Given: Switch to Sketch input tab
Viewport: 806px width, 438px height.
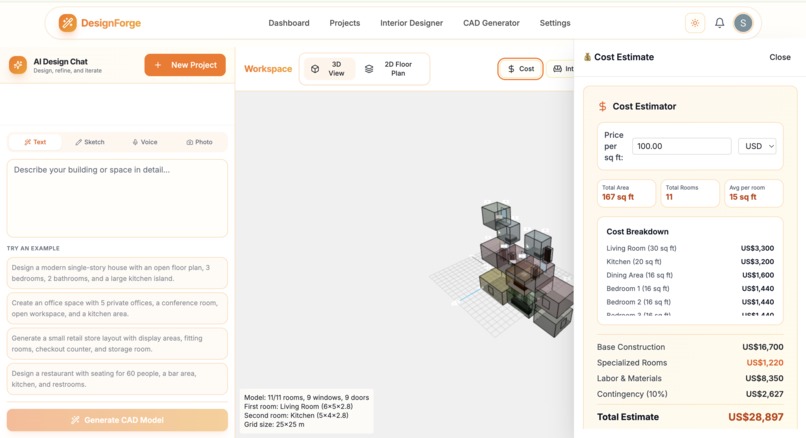Looking at the screenshot, I should click(90, 142).
